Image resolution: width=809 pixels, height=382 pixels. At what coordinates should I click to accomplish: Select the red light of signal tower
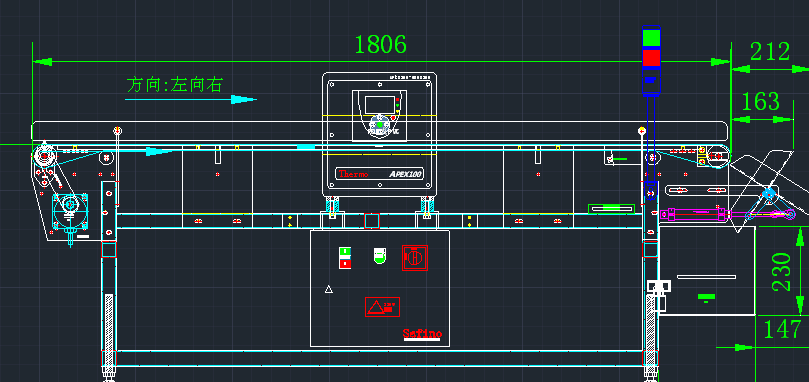[x=651, y=57]
